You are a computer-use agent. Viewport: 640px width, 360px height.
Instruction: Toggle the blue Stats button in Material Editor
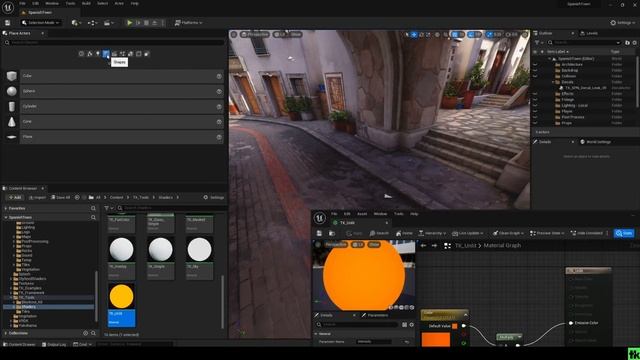pyautogui.click(x=624, y=233)
